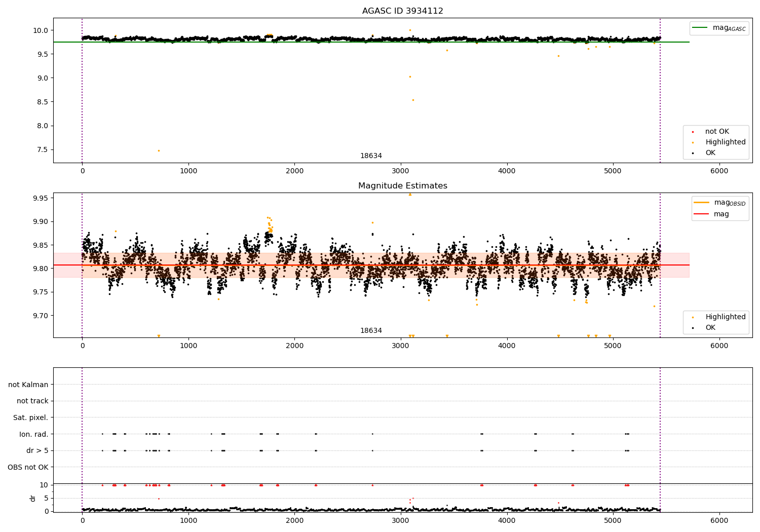This screenshot has width=760, height=532.
Task: Click the 'dr' y-axis label
Action: (33, 498)
